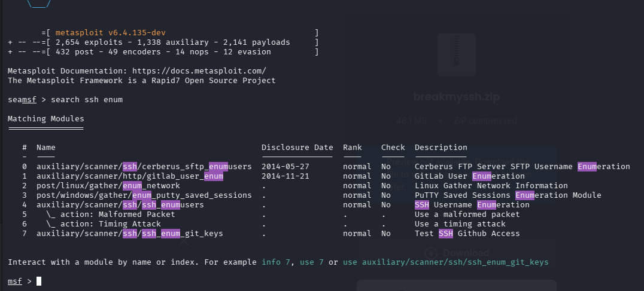The image size is (644, 291).
Task: Click the 'Name' column header
Action: [46, 148]
